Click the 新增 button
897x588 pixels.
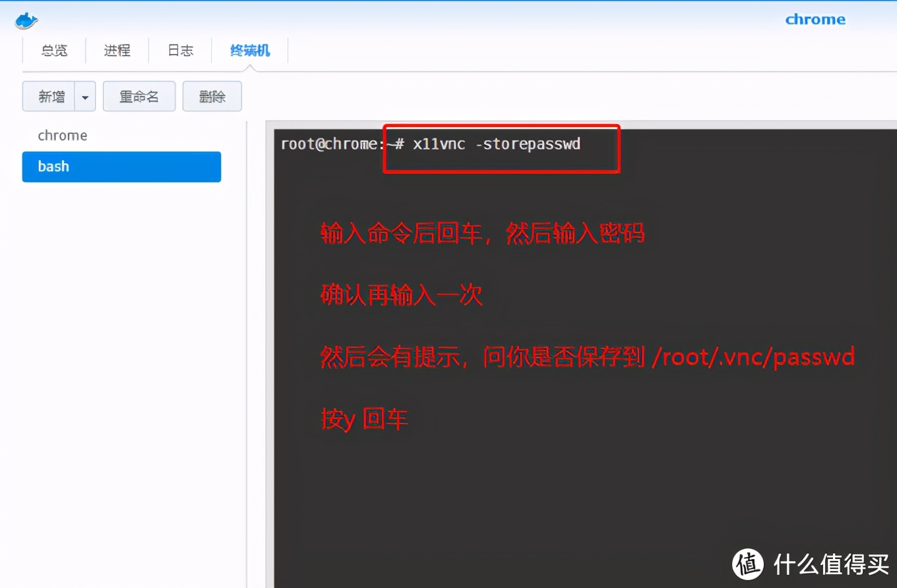coord(49,97)
